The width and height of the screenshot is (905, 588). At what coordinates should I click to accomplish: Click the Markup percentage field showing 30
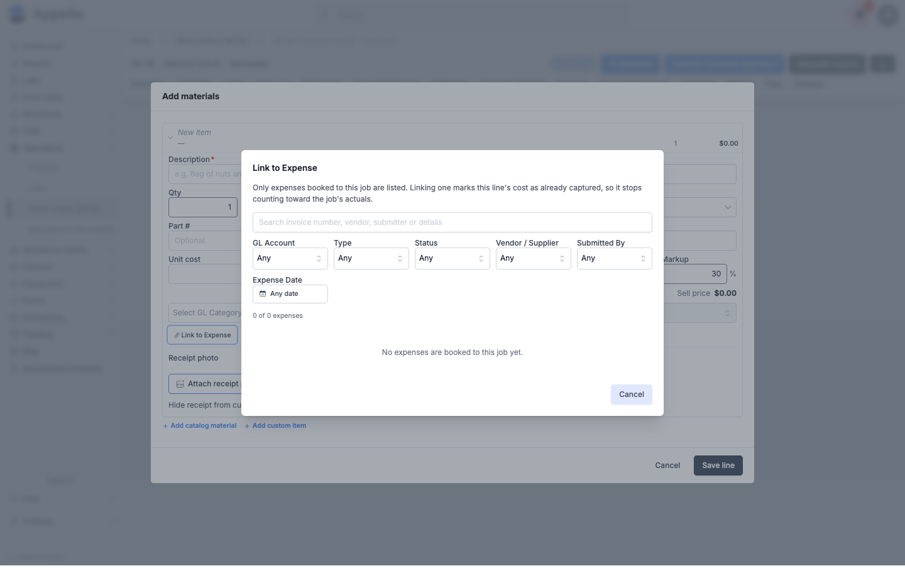click(x=695, y=274)
